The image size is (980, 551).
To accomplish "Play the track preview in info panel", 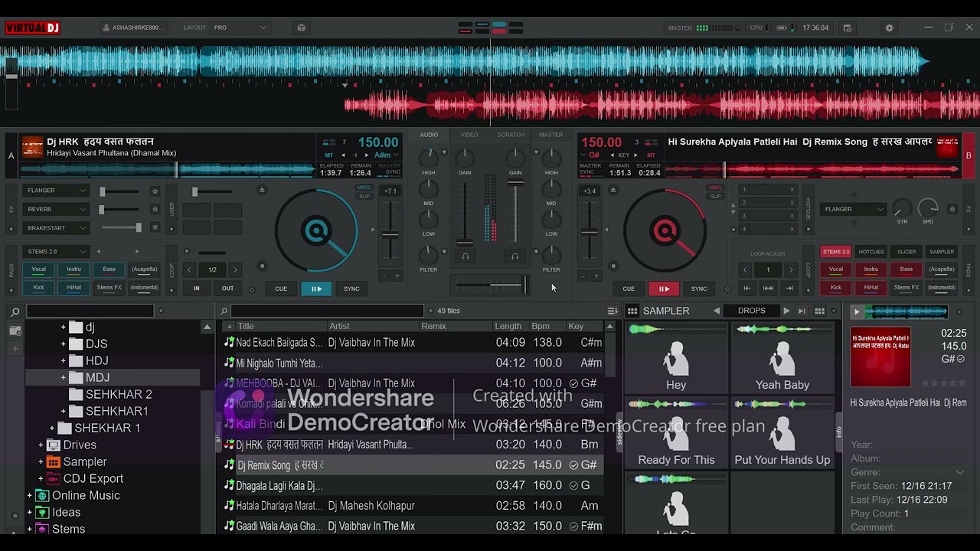I will click(x=857, y=311).
